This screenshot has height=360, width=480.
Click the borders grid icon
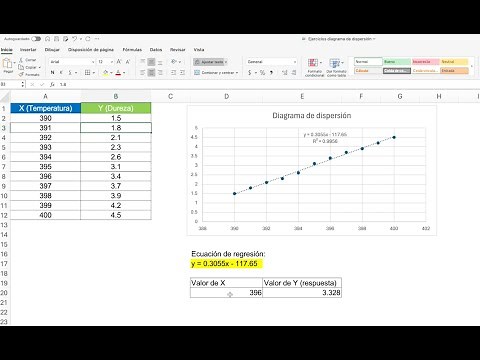point(87,72)
